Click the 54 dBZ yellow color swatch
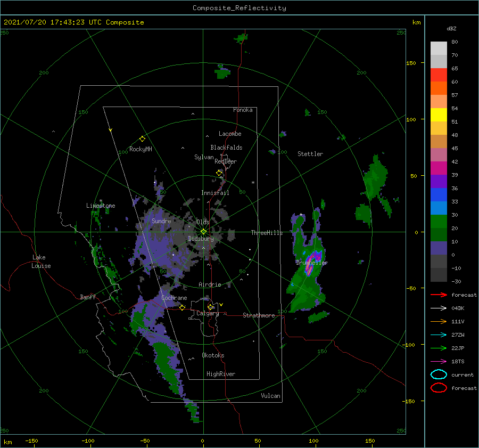This screenshot has height=448, width=479. tap(439, 115)
